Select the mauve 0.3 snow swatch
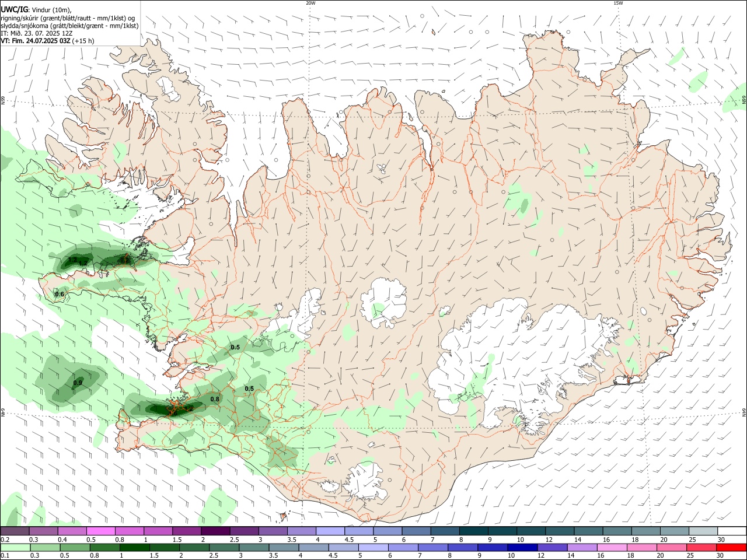This screenshot has width=747, height=560. (x=44, y=531)
